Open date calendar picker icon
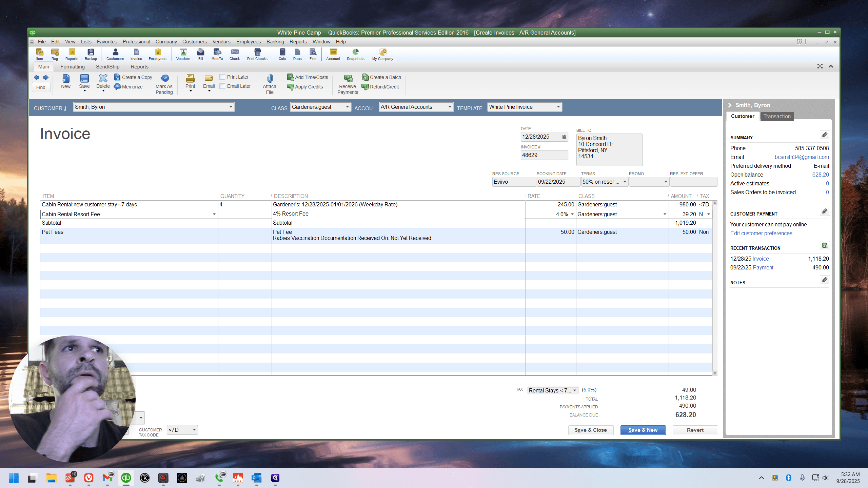Viewport: 868px width, 488px height. 564,137
